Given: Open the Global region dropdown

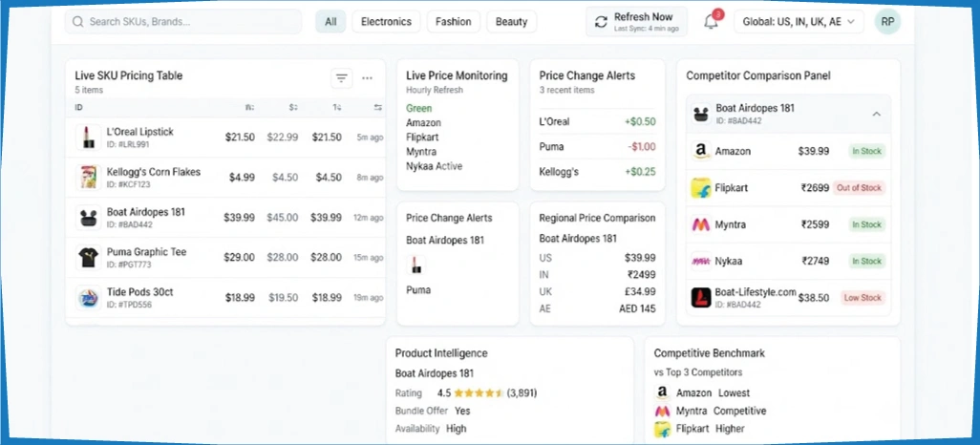Looking at the screenshot, I should (799, 22).
